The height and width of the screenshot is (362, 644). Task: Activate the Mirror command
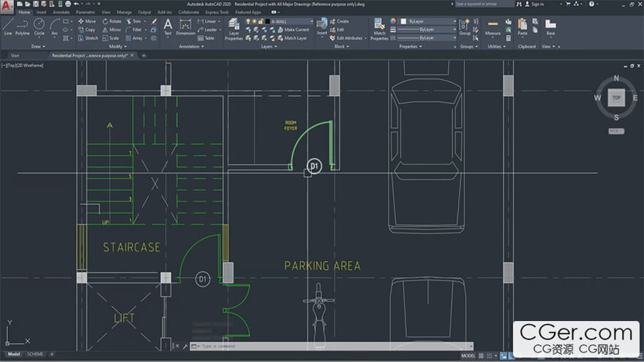(112, 29)
